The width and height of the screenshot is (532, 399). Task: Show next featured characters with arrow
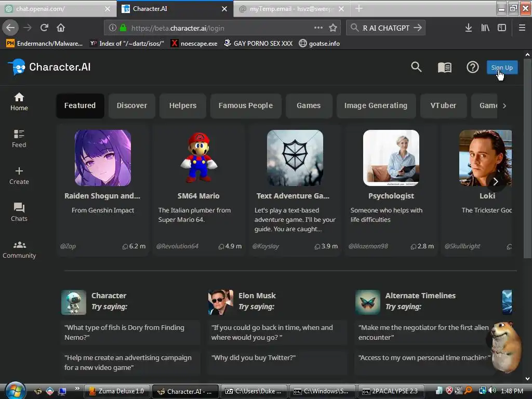(496, 181)
